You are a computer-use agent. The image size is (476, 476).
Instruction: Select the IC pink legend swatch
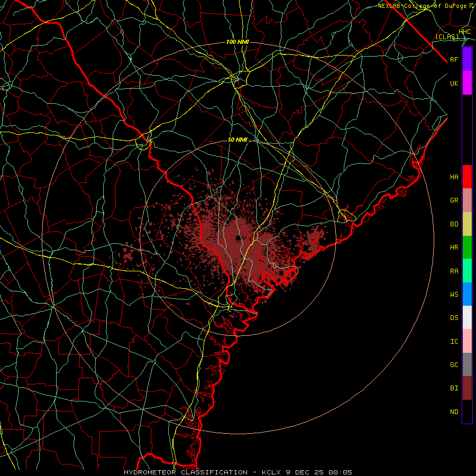[467, 341]
